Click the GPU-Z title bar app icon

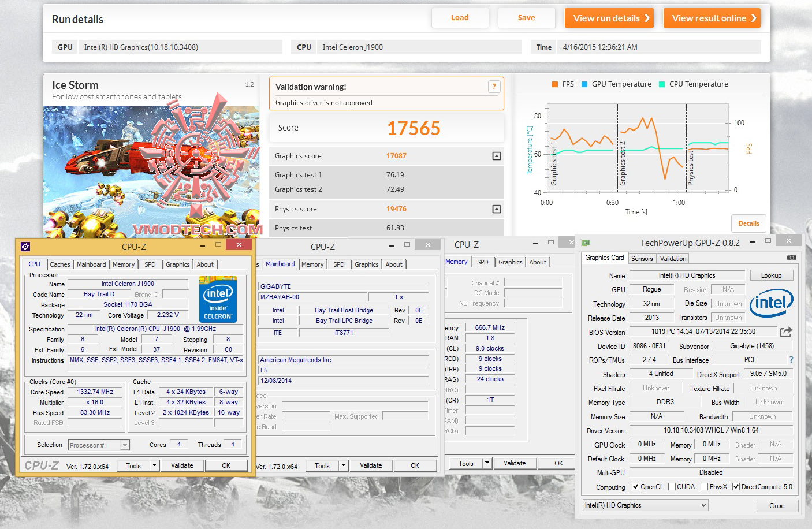coord(585,243)
